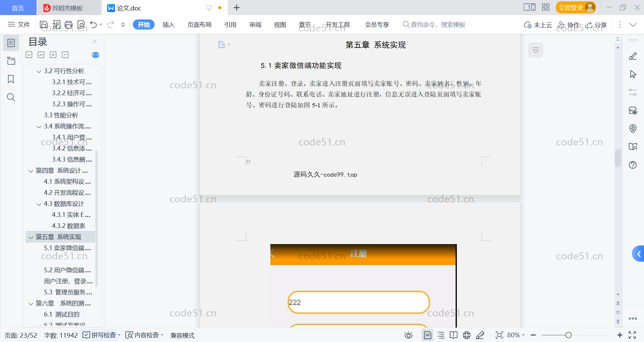Viewport: 644px width, 342px height.
Task: Open the outline panel icon in left sidebar
Action: pyautogui.click(x=11, y=43)
